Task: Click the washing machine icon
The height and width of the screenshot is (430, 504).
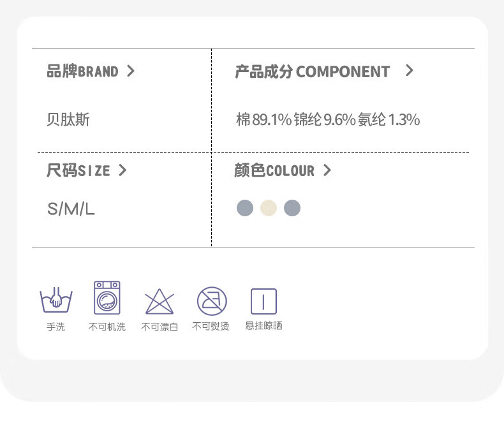Action: [x=107, y=297]
